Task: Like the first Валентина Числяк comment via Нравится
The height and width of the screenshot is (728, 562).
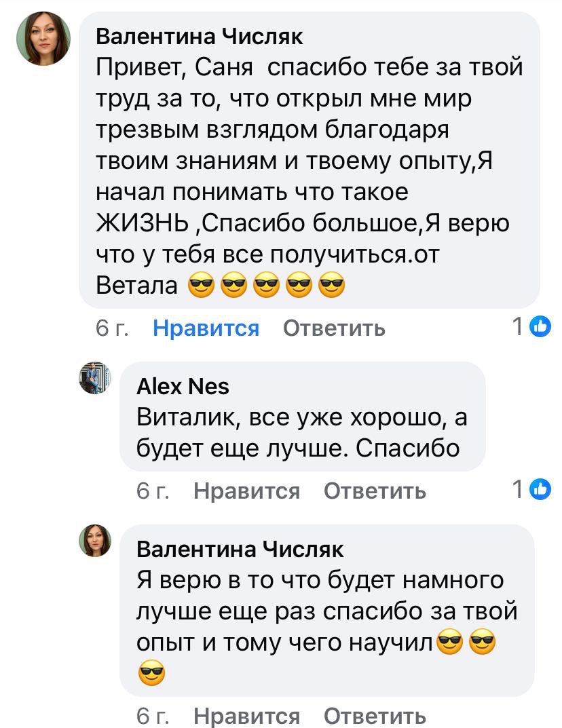Action: (205, 328)
